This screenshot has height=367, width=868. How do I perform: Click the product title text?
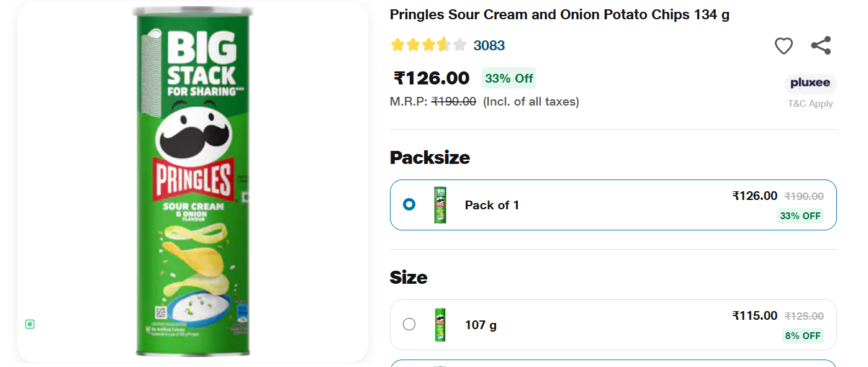[559, 15]
